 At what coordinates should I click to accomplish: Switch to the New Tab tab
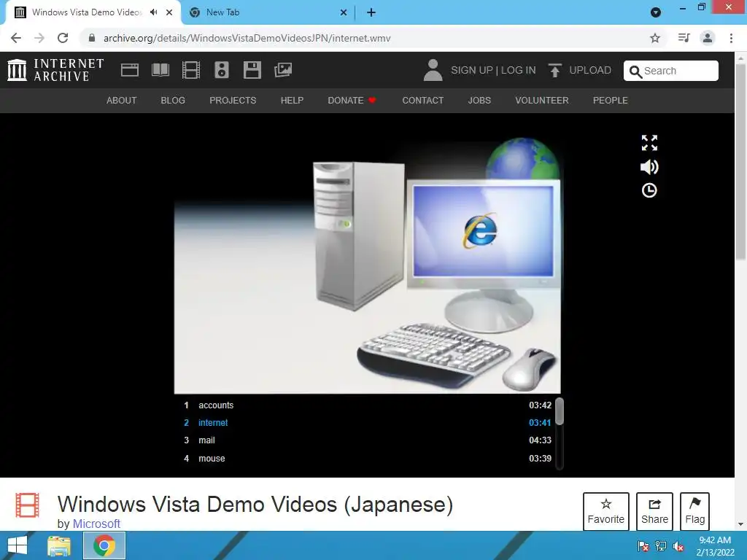tap(268, 12)
